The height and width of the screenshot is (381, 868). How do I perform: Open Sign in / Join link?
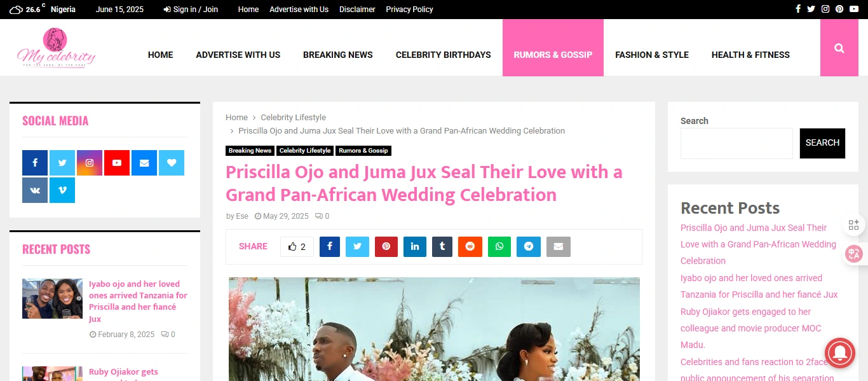(191, 10)
